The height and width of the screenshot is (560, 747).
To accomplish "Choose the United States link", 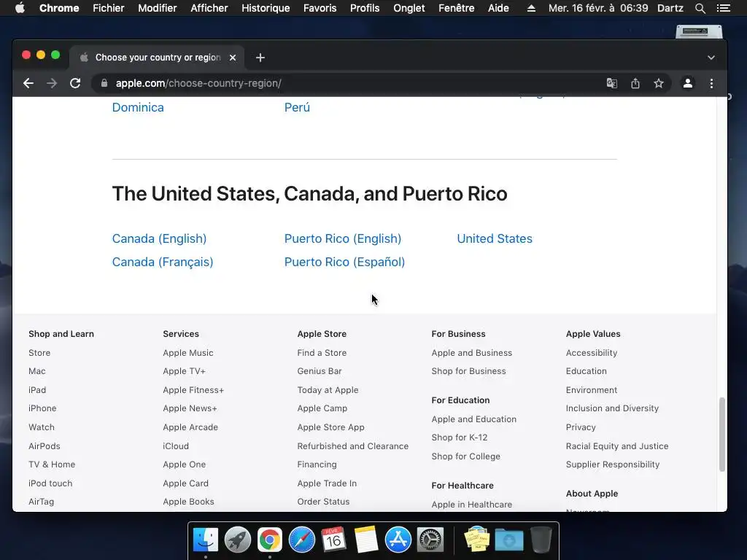I will [495, 238].
